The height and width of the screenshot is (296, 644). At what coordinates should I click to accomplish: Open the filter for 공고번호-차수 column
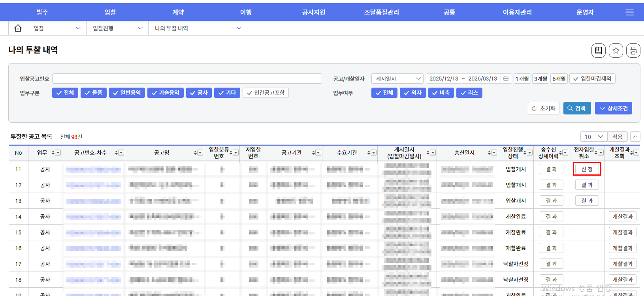(x=121, y=153)
